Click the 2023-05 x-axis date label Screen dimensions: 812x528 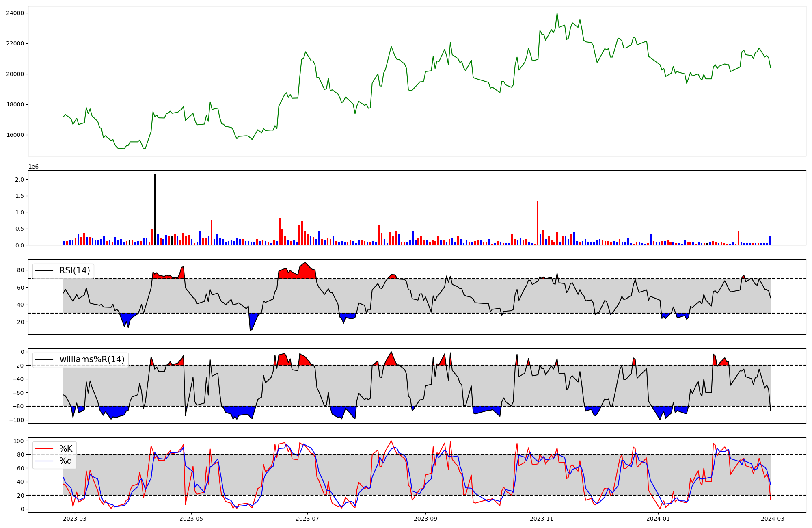[191, 519]
